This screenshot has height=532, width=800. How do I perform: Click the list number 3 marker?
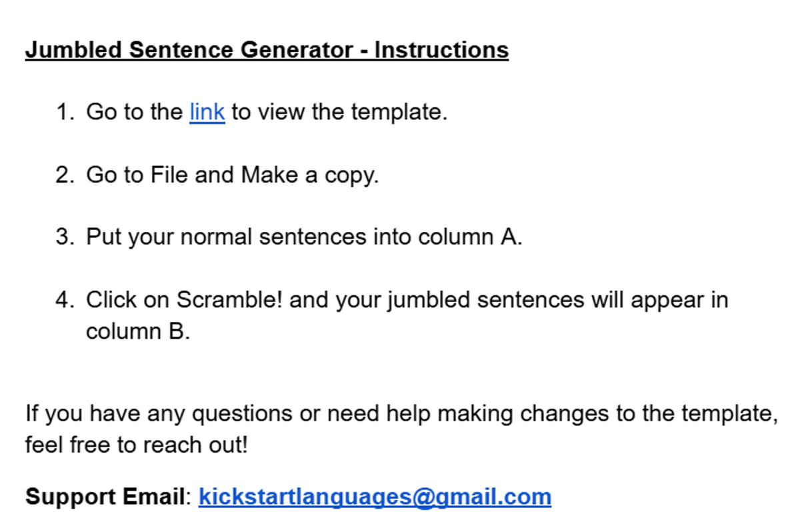(65, 237)
